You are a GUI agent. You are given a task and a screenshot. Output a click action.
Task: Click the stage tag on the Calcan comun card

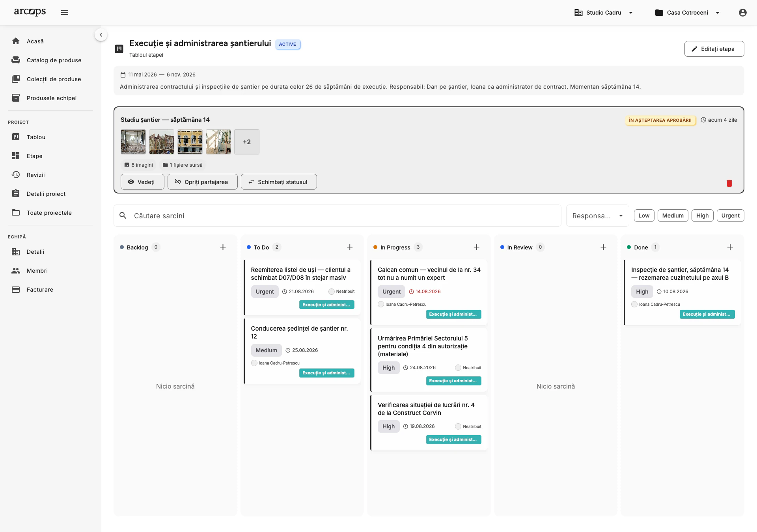click(453, 314)
